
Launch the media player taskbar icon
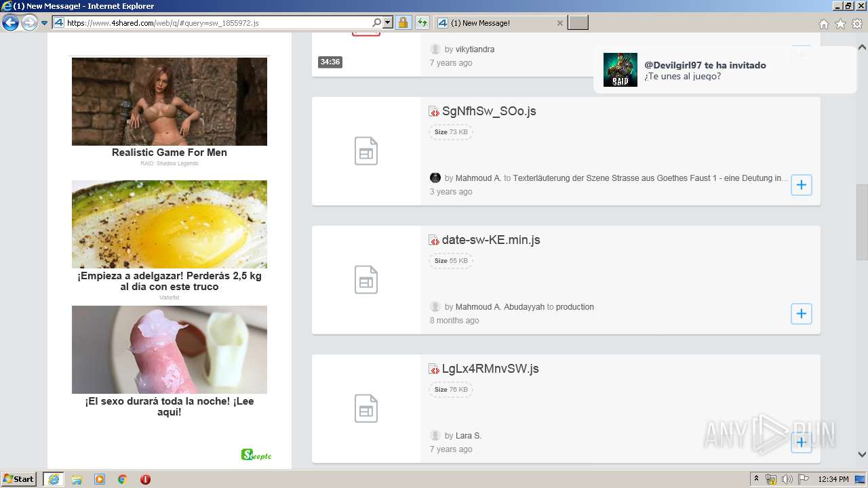[x=100, y=479]
